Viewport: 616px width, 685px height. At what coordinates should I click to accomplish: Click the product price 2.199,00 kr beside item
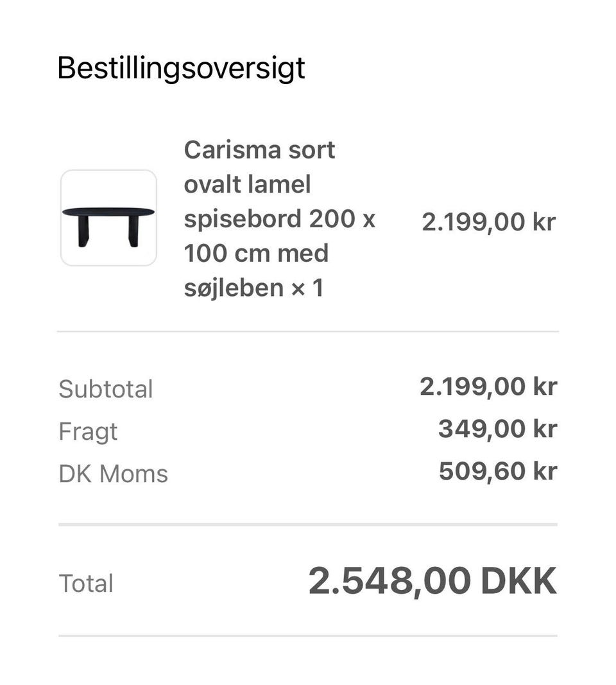pos(488,222)
